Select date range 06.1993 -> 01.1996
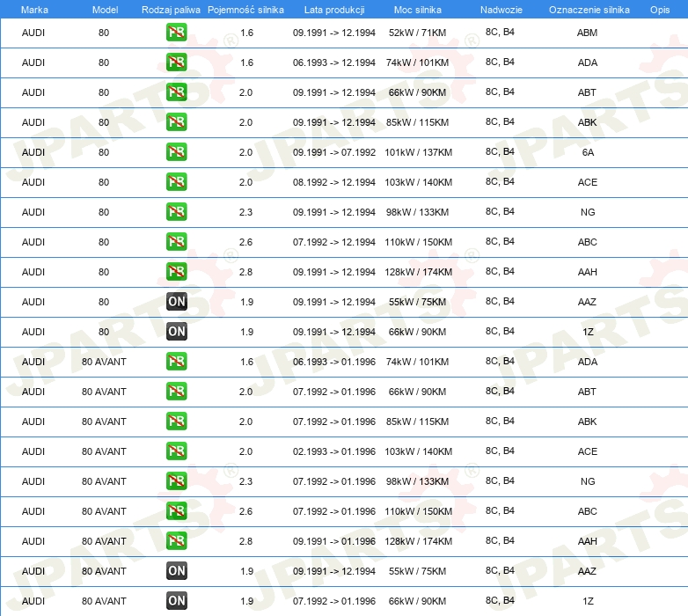Viewport: 688px width, 616px height. (334, 362)
